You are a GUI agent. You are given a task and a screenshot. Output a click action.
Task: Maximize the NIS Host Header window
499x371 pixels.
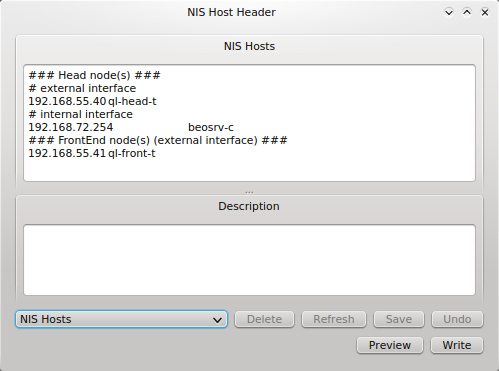click(467, 13)
